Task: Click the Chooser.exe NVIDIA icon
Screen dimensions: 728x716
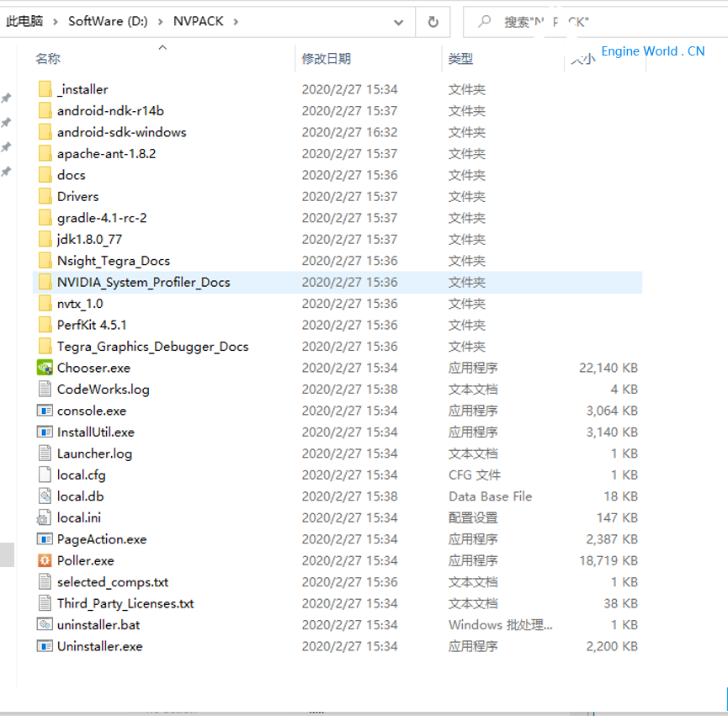Action: [45, 368]
